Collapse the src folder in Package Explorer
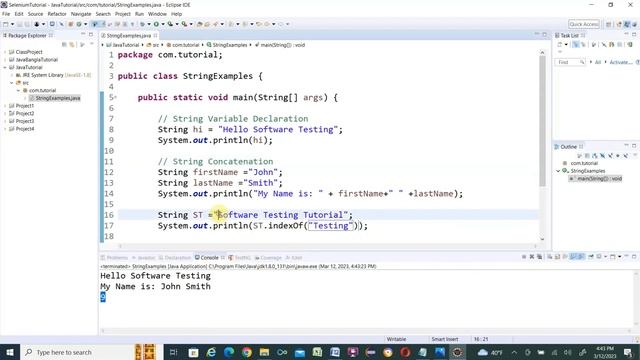The image size is (640, 360). point(11,83)
